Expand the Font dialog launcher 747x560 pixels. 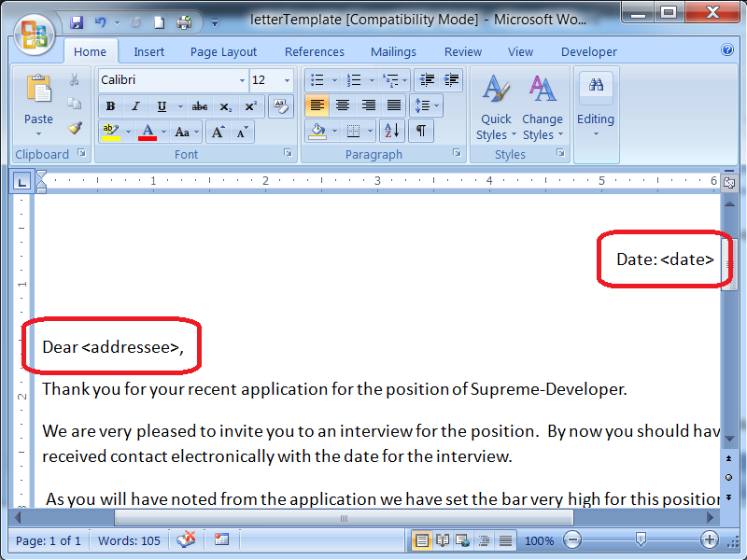[x=288, y=153]
